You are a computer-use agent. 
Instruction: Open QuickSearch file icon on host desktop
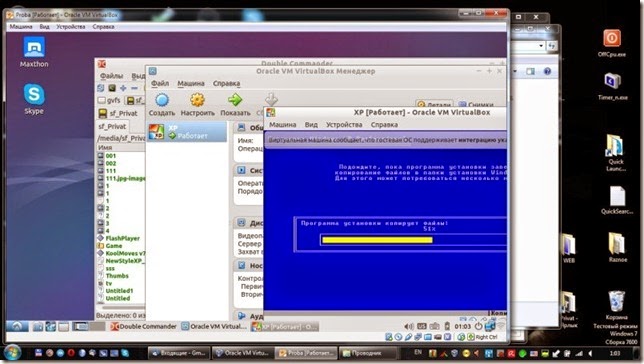[x=617, y=196]
